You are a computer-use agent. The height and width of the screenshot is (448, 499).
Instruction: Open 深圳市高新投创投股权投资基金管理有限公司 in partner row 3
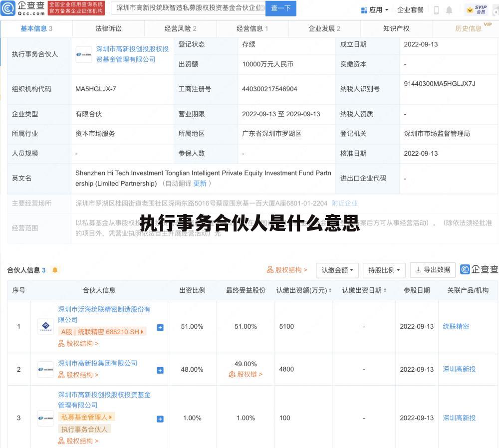(104, 400)
